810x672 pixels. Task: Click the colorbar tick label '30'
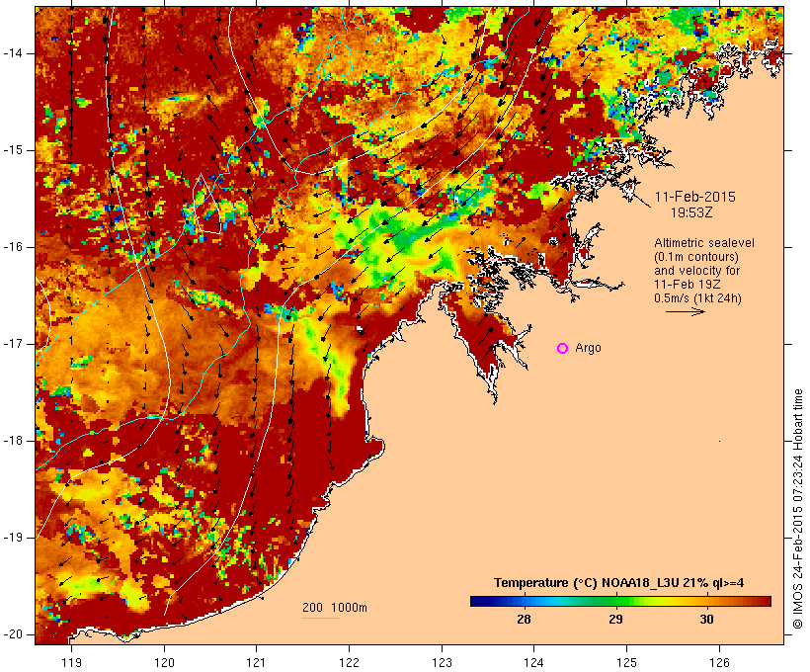706,620
